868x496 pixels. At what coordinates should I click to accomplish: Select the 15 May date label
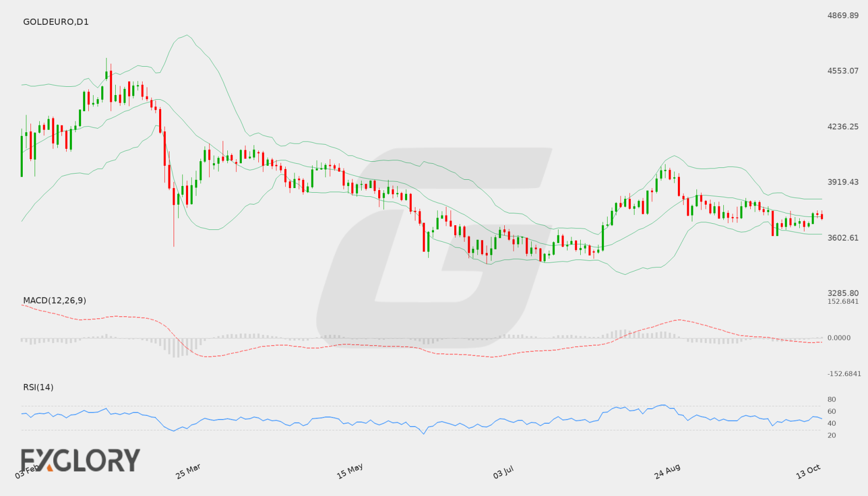pos(350,471)
